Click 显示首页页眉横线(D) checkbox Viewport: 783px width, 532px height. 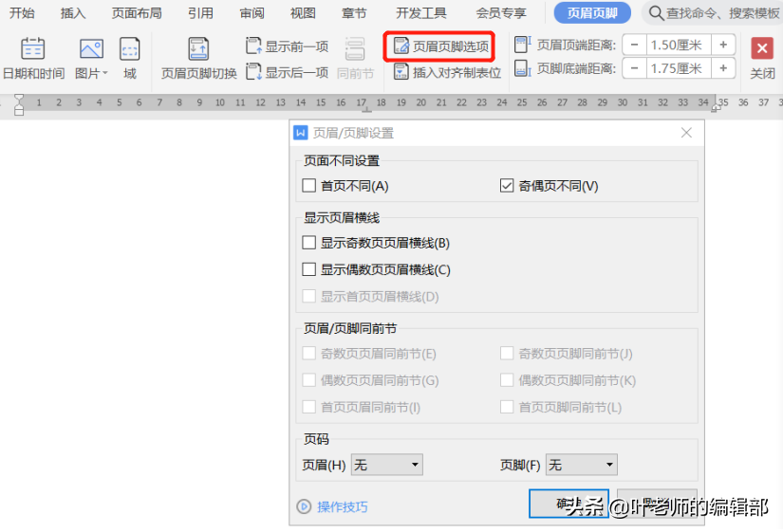[x=309, y=297]
